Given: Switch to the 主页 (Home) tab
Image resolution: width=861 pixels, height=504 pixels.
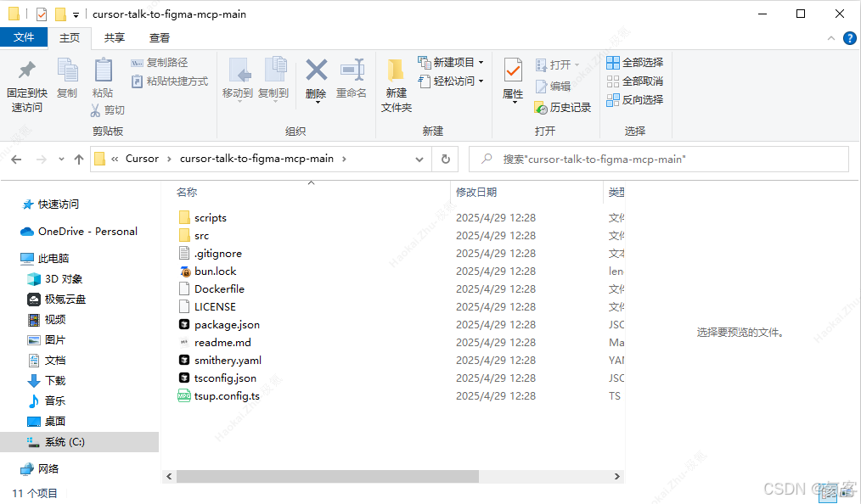Looking at the screenshot, I should coord(70,37).
